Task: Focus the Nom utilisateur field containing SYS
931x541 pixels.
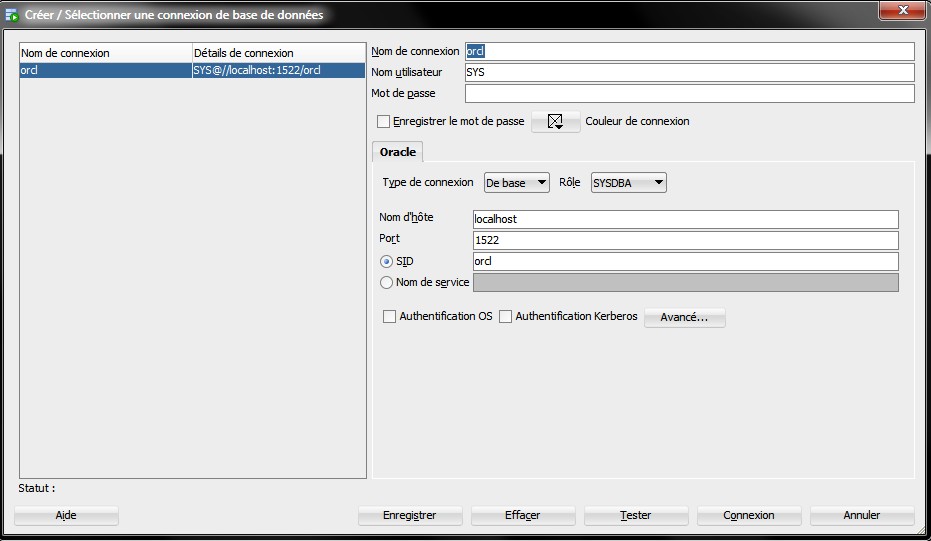Action: pos(689,72)
